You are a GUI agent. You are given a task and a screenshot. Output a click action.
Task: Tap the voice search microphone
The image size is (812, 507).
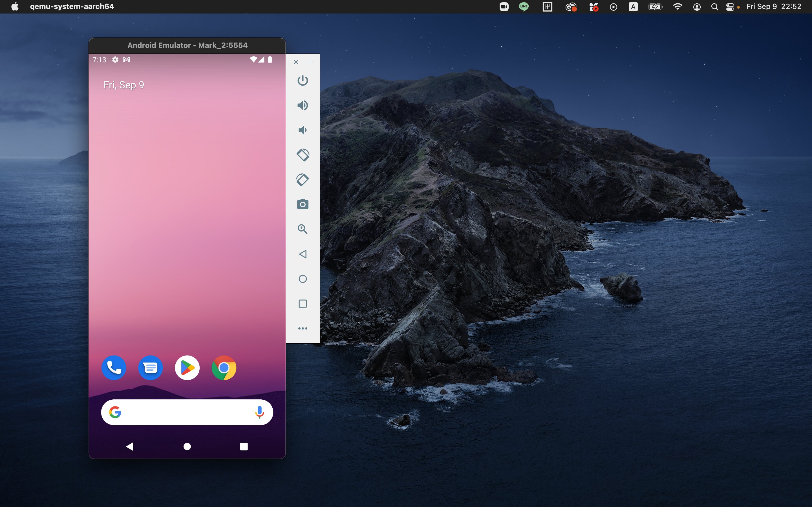[259, 412]
